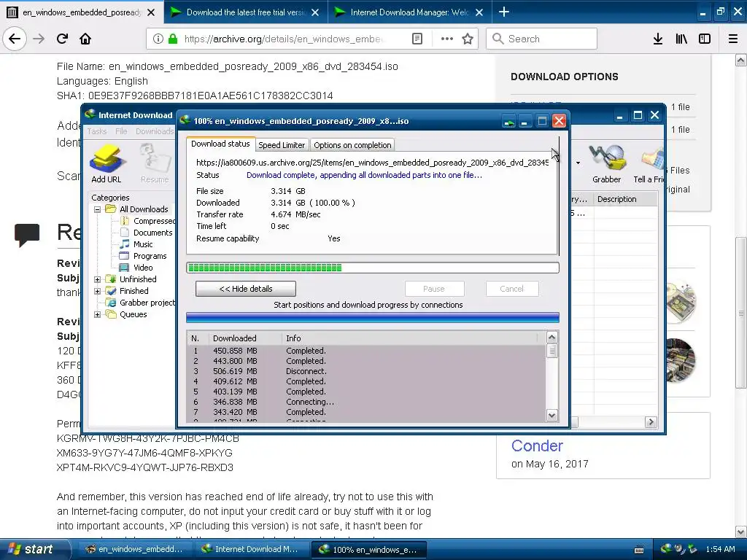Open the Tasks menu in IDM
This screenshot has width=747, height=560.
(x=97, y=131)
